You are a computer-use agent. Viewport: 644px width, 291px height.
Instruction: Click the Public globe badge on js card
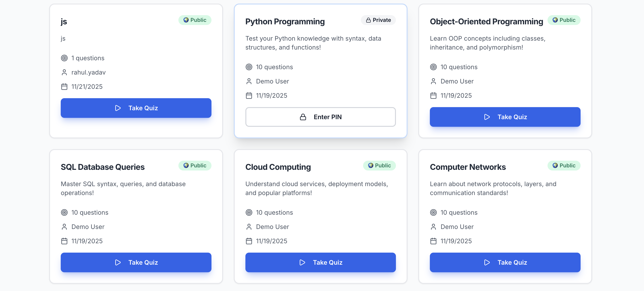click(194, 20)
